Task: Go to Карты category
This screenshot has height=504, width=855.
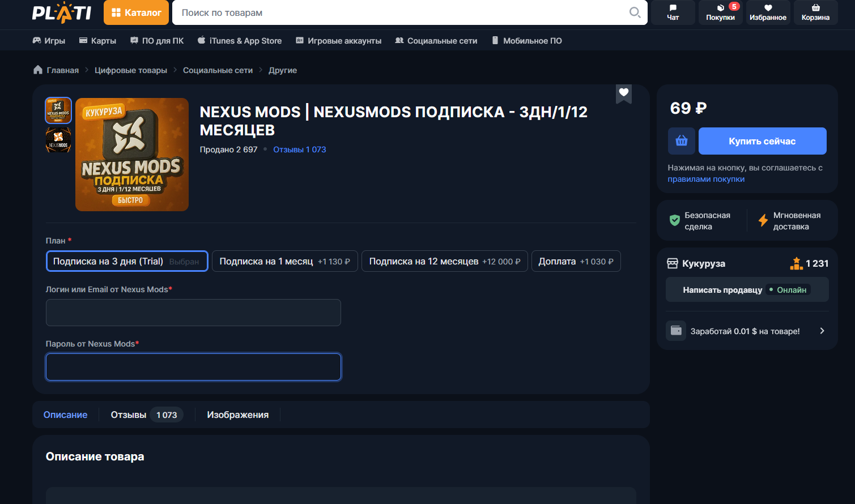Action: click(x=97, y=41)
